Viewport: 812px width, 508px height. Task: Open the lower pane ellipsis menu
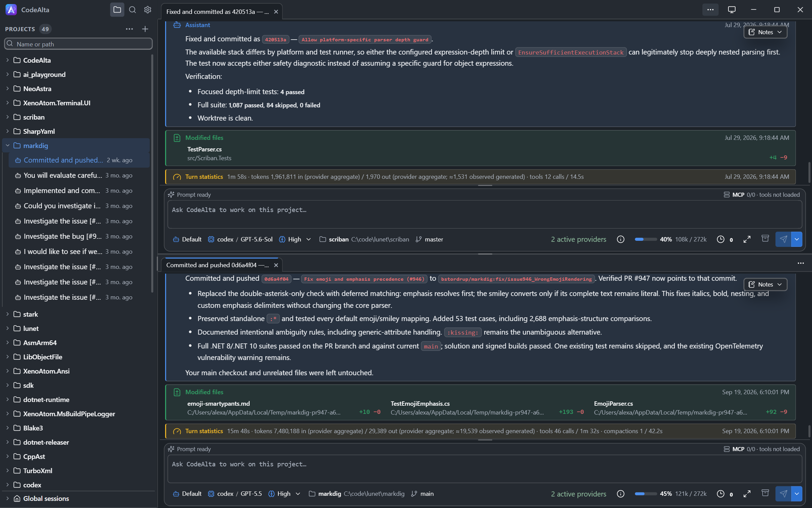(x=800, y=263)
